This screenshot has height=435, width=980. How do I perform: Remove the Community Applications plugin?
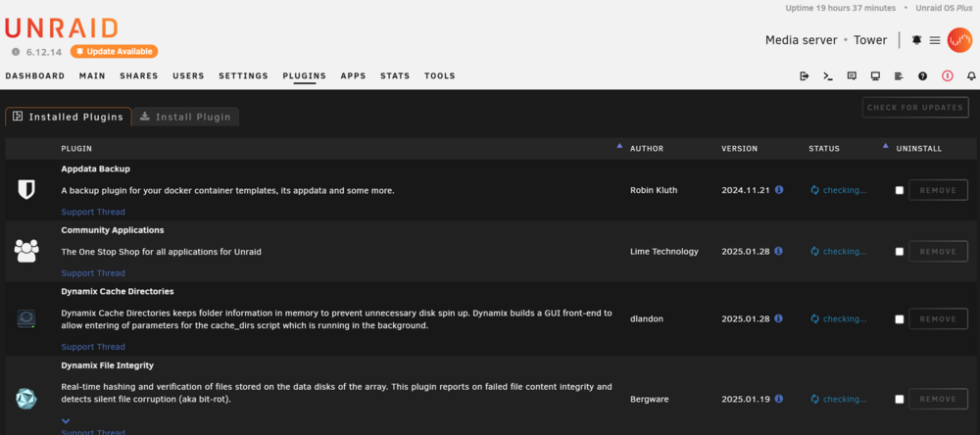coord(938,252)
